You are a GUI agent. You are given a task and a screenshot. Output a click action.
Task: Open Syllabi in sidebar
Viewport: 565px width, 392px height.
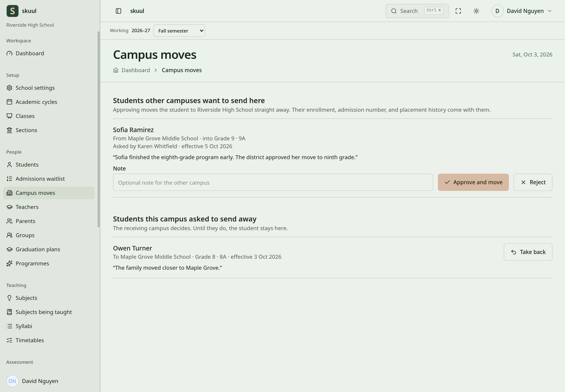tap(49, 326)
